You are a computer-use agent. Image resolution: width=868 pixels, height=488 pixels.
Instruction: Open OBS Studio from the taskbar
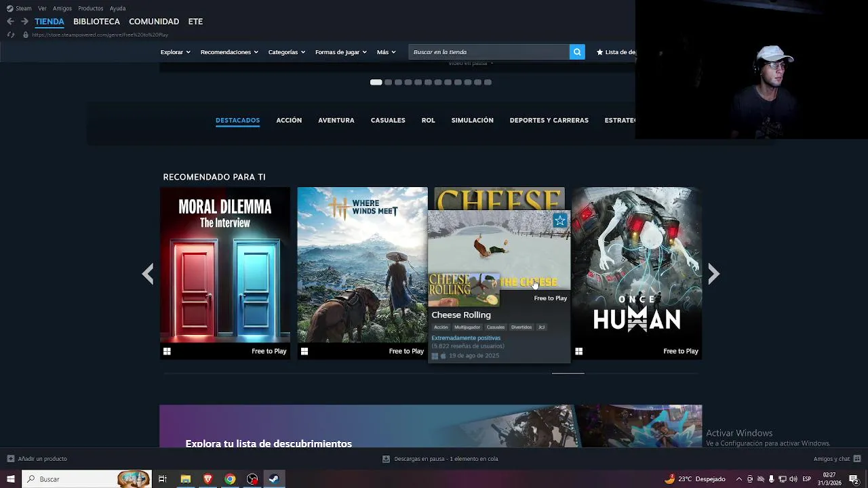click(x=252, y=479)
